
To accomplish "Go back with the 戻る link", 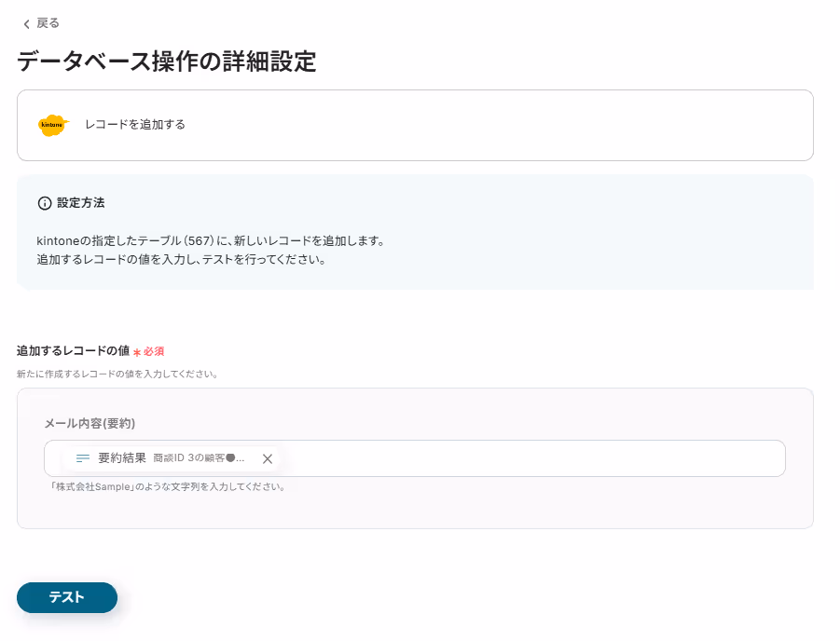I will [41, 23].
